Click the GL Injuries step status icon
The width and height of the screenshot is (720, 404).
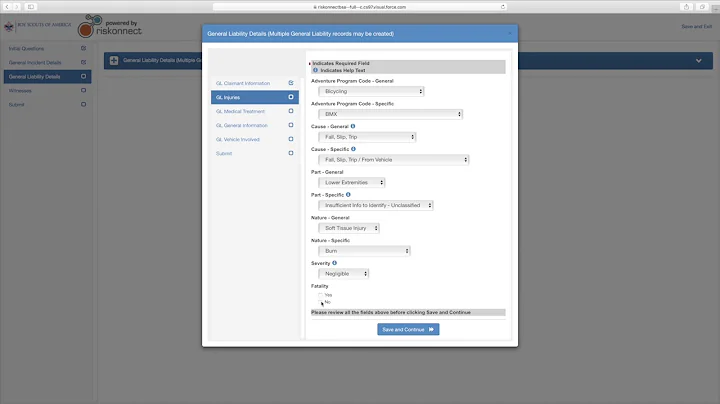point(291,97)
